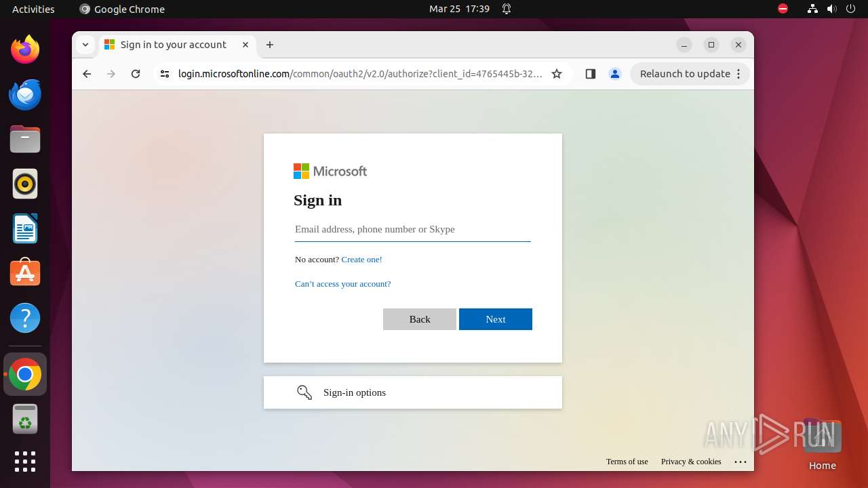Screen dimensions: 868x488
Task: Open the key icon beside Sign-in options
Action: [304, 392]
